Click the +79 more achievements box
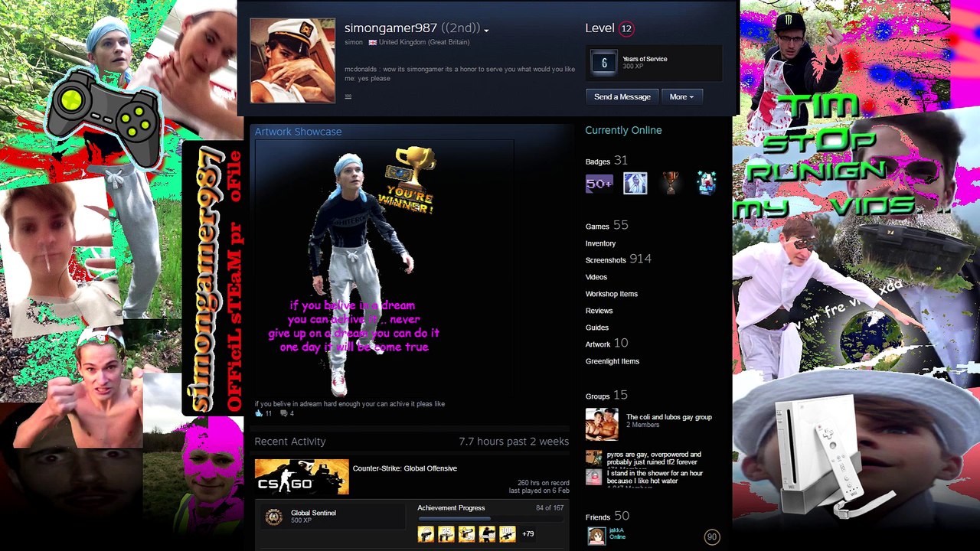 point(528,534)
